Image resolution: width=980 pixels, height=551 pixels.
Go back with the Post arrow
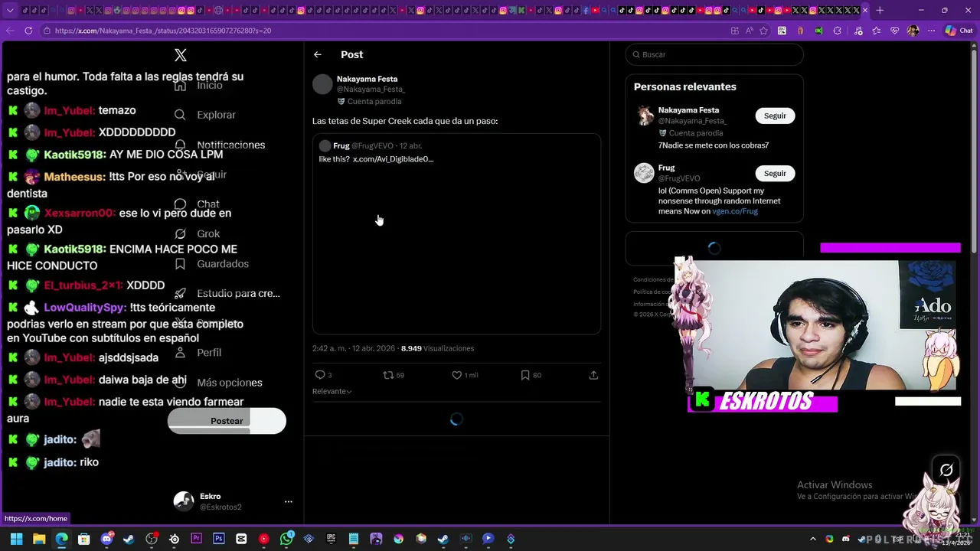click(x=318, y=54)
